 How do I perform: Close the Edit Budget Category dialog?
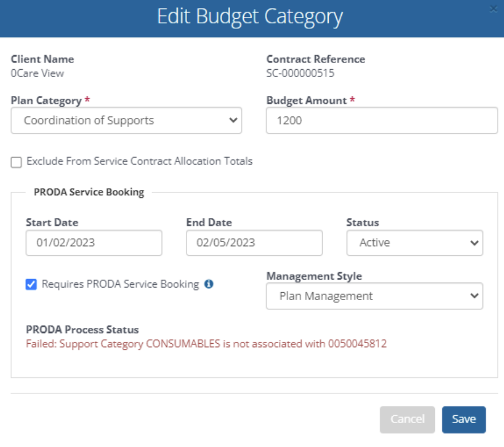[493, 9]
